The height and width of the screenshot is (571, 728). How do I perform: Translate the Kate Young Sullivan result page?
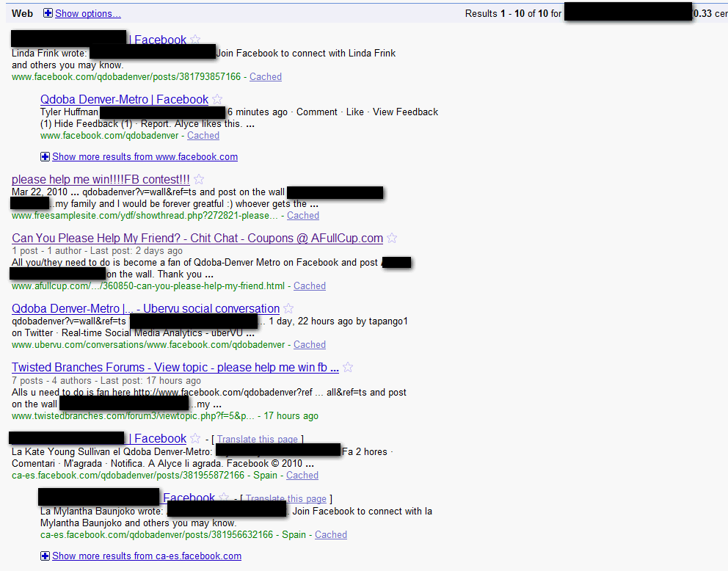tap(257, 439)
